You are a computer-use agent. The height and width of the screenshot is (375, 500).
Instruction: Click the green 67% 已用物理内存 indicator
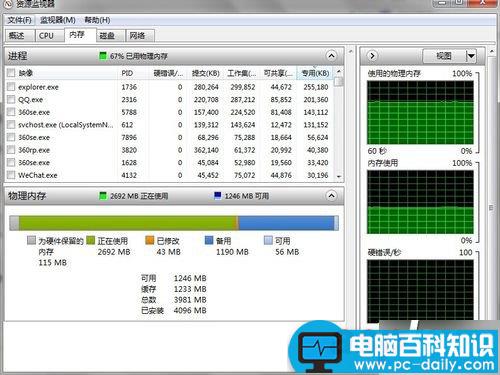103,56
